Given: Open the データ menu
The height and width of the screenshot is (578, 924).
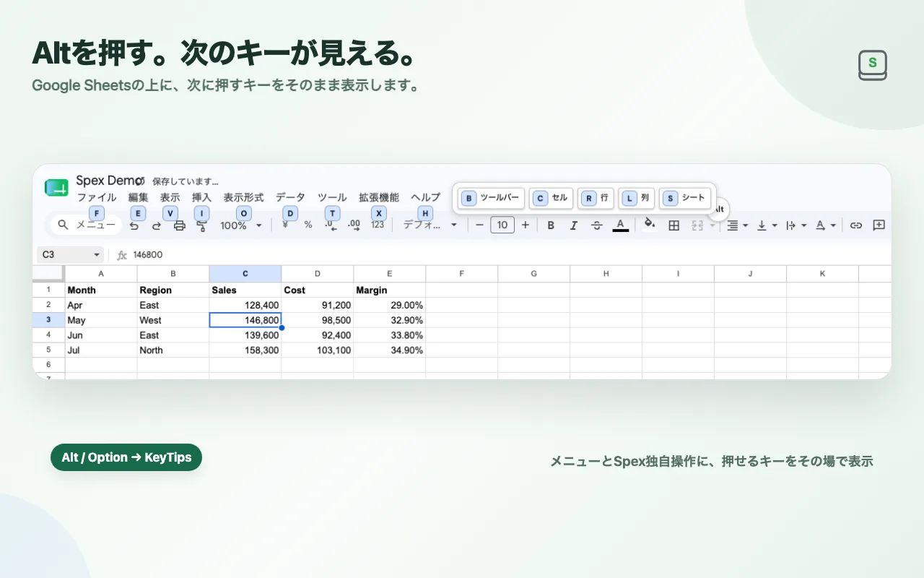Looking at the screenshot, I should [290, 197].
